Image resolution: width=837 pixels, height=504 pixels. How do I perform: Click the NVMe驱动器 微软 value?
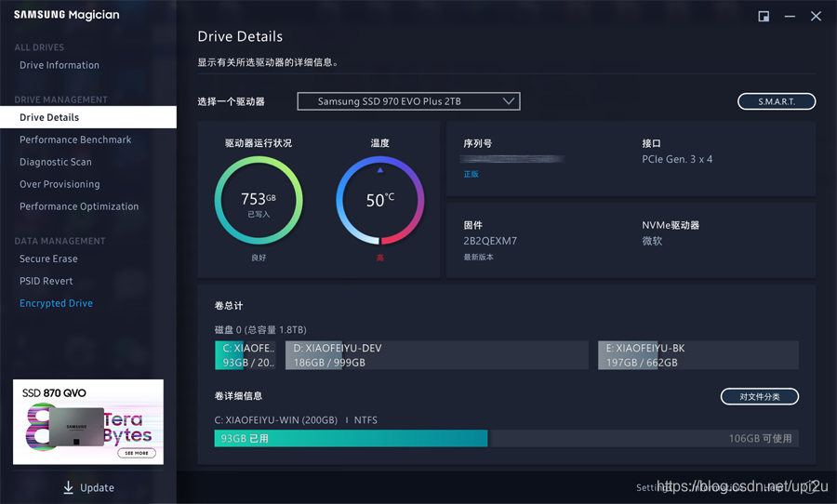pos(652,241)
